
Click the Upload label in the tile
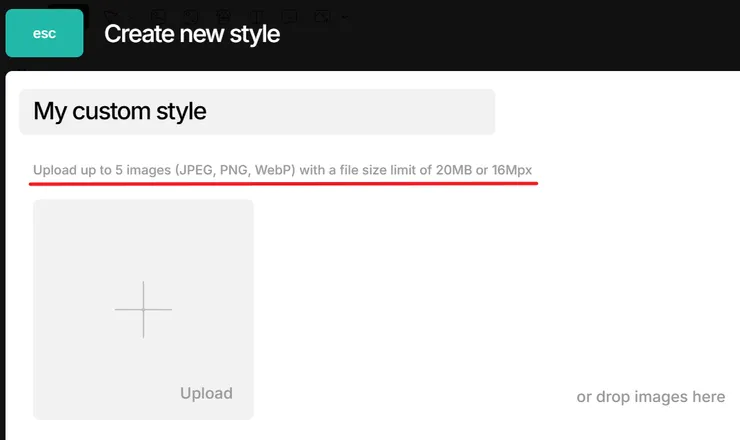206,393
